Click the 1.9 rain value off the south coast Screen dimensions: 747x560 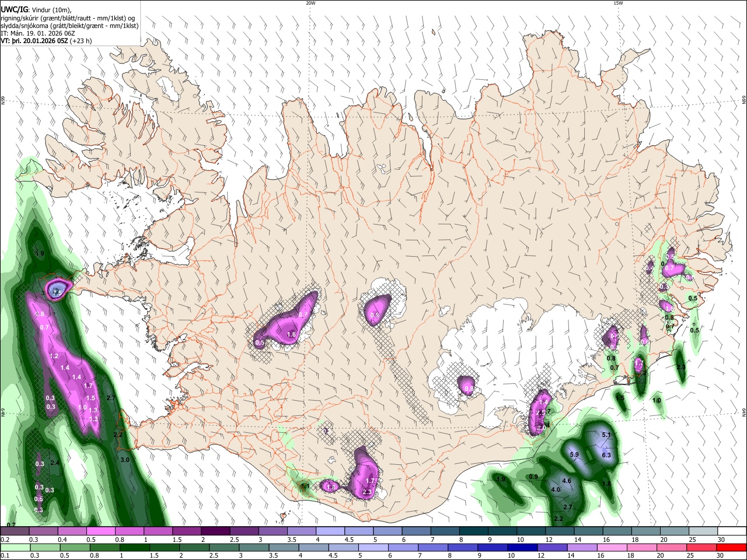coord(500,479)
